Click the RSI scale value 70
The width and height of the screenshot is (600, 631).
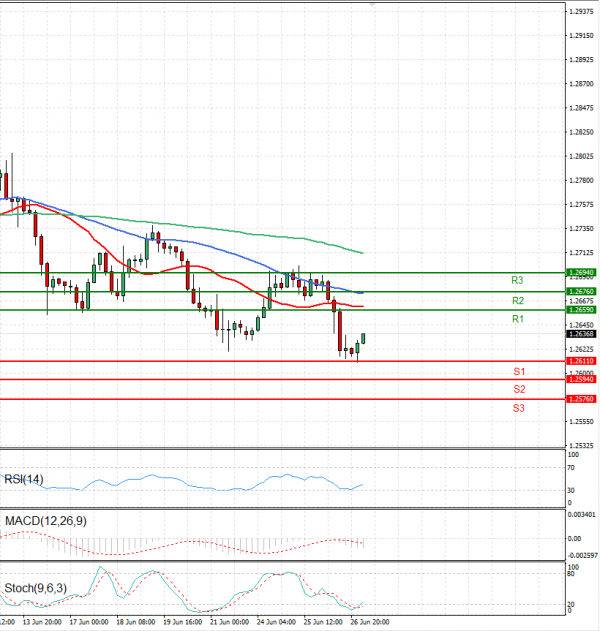[571, 468]
